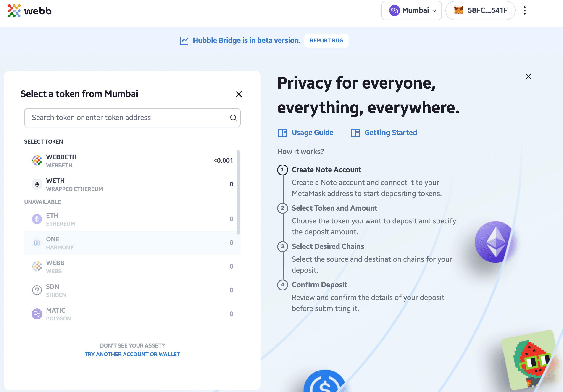This screenshot has width=563, height=392.
Task: Click the REPORT BUG button
Action: [326, 40]
